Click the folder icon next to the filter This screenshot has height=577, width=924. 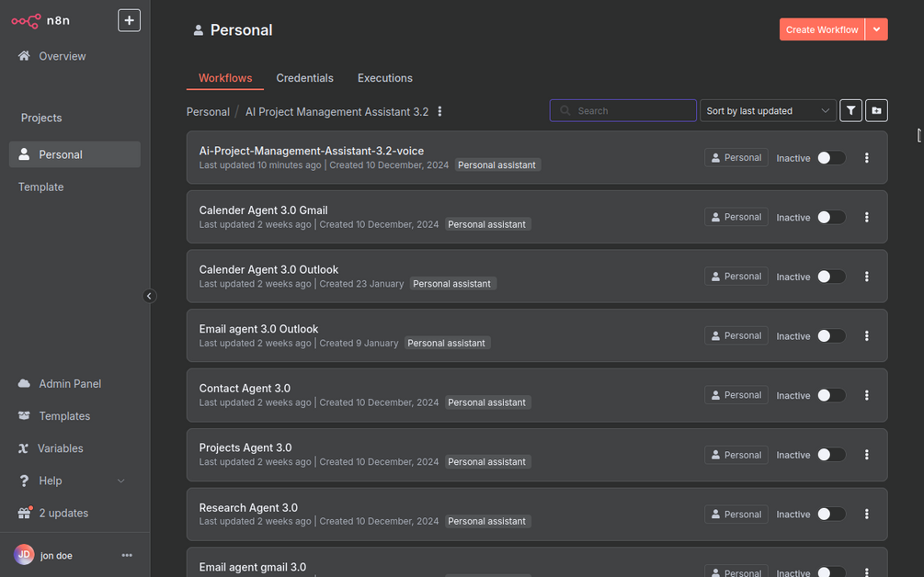(876, 110)
